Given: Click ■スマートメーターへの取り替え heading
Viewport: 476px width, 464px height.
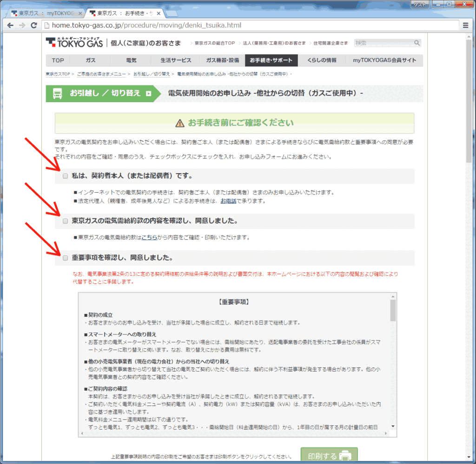Looking at the screenshot, I should pos(120,334).
